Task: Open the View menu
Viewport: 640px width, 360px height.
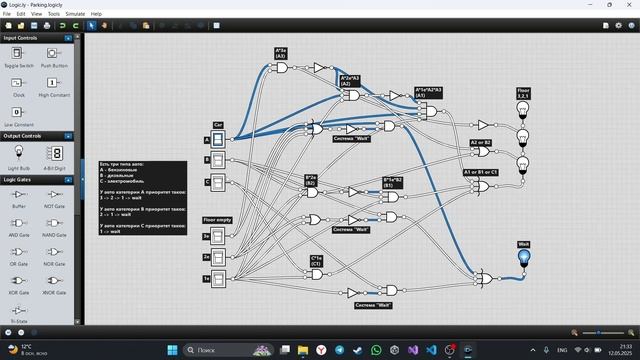Action: 36,14
